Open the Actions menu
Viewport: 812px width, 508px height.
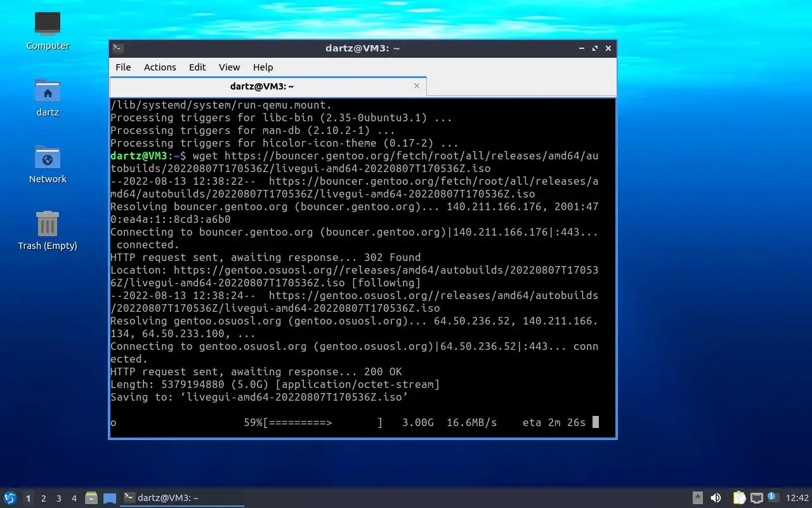point(160,67)
